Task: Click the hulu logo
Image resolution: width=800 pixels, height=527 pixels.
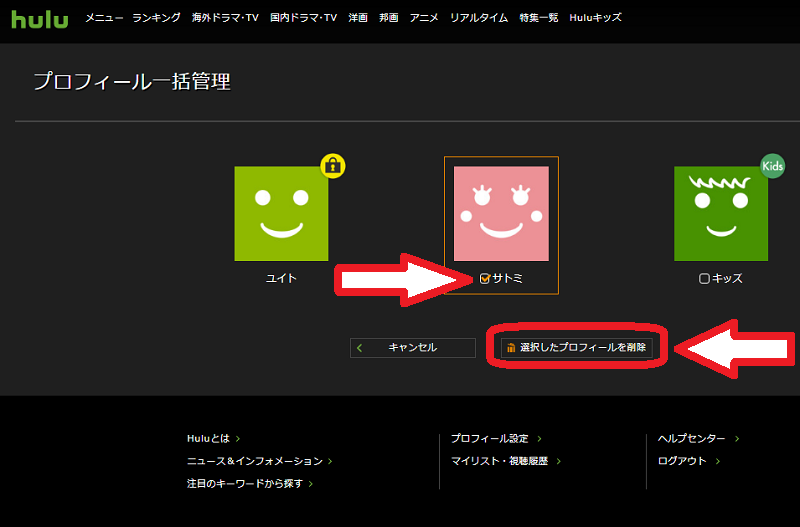Action: click(x=40, y=19)
